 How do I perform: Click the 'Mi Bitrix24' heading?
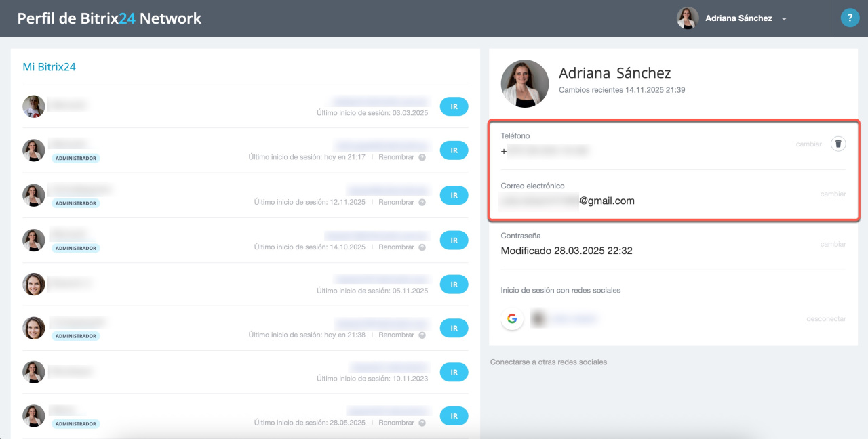tap(49, 67)
